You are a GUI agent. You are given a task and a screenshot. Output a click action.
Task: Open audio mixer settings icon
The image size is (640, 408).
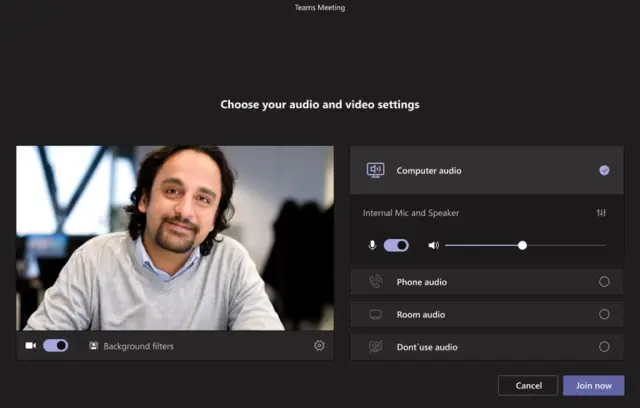coord(601,213)
